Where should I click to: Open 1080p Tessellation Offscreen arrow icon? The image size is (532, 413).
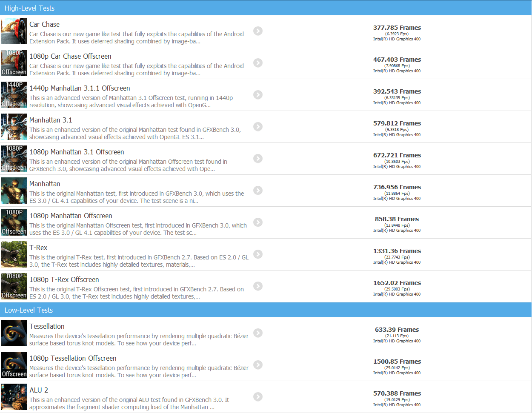(x=258, y=365)
